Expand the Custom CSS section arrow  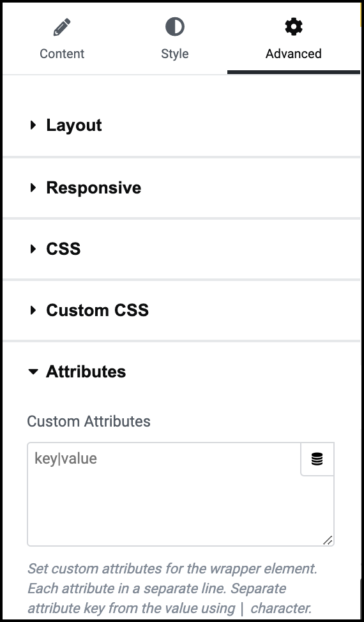pyautogui.click(x=33, y=310)
